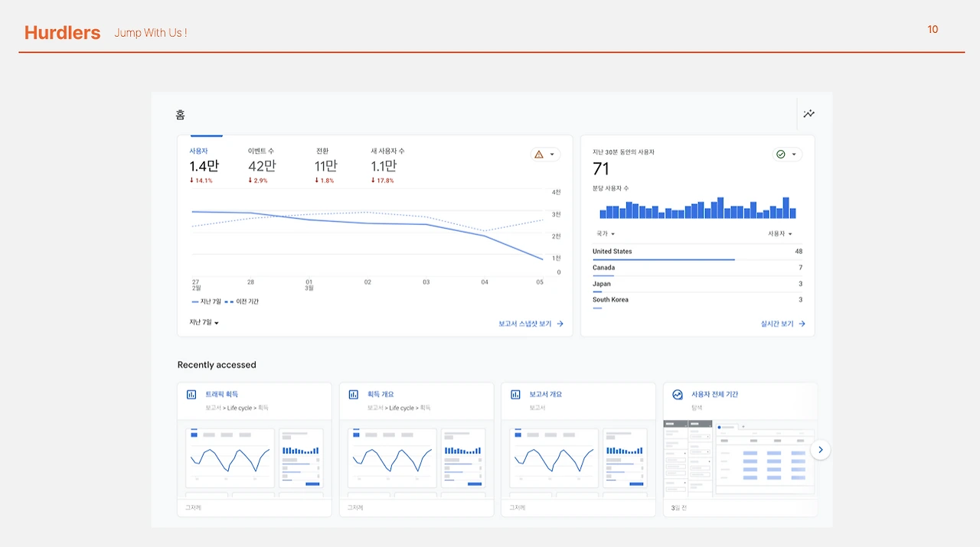Open the 실시간 보기 link

pyautogui.click(x=783, y=324)
